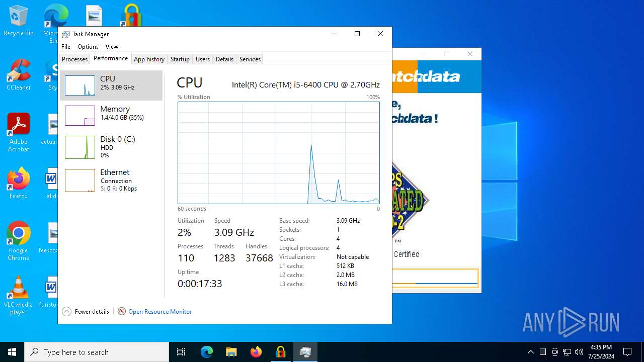The height and width of the screenshot is (362, 644).
Task: Switch to the Processes tab
Action: tap(75, 59)
